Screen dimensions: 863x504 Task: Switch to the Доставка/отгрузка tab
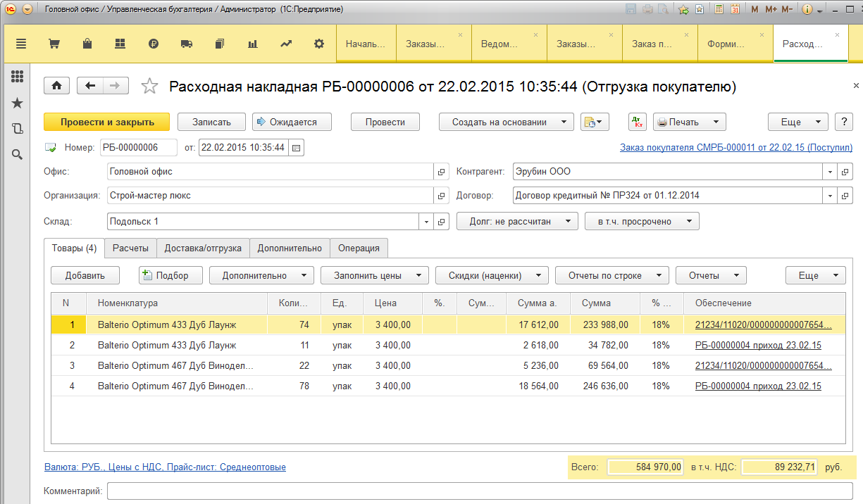tap(203, 248)
